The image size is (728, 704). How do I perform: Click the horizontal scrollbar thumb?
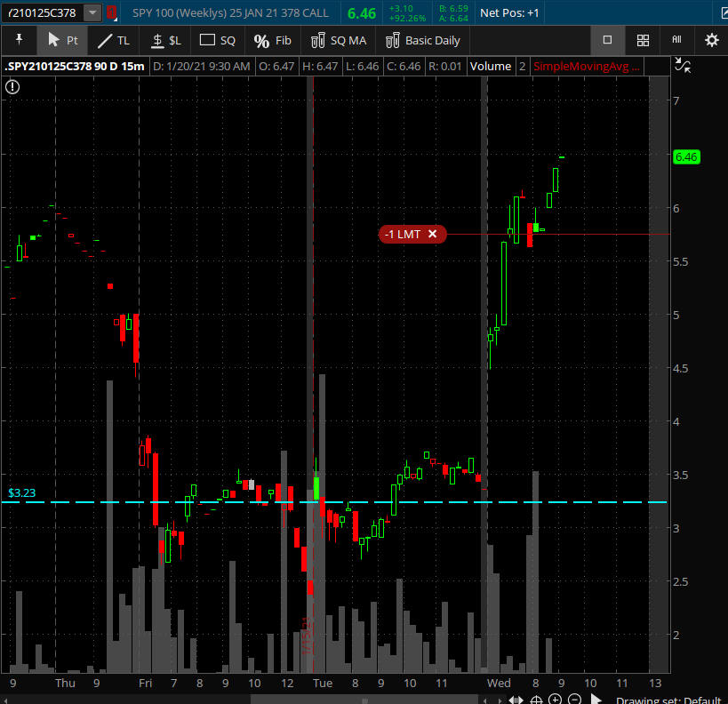click(x=364, y=700)
